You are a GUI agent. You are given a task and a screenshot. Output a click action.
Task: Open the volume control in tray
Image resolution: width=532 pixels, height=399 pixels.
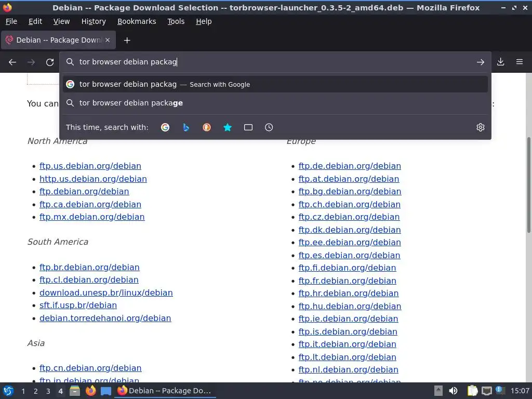click(x=453, y=391)
